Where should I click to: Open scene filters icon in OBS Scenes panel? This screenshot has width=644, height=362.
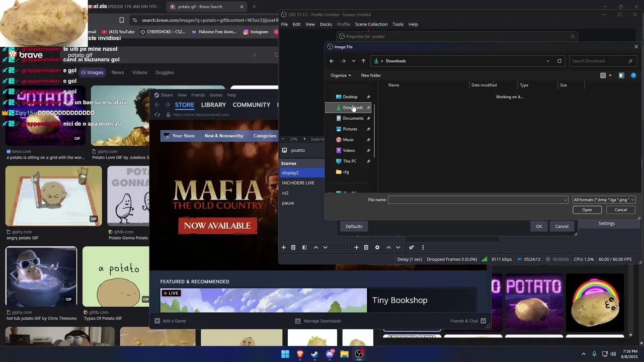tap(304, 247)
